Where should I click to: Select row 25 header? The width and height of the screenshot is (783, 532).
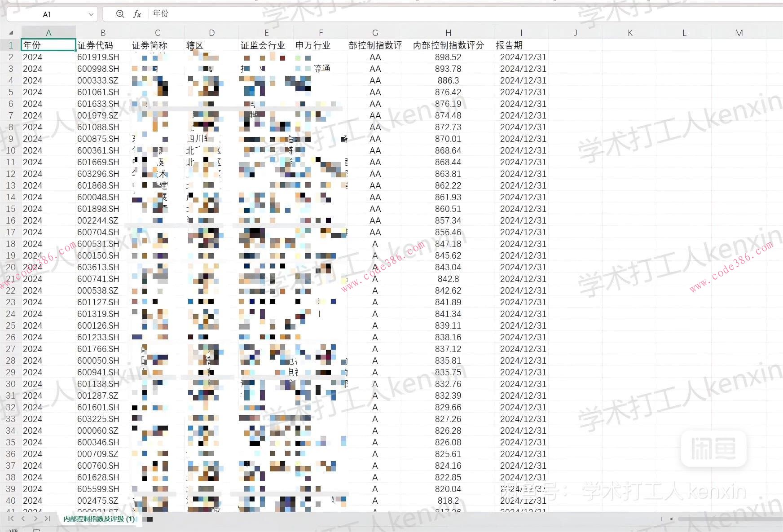tap(10, 325)
